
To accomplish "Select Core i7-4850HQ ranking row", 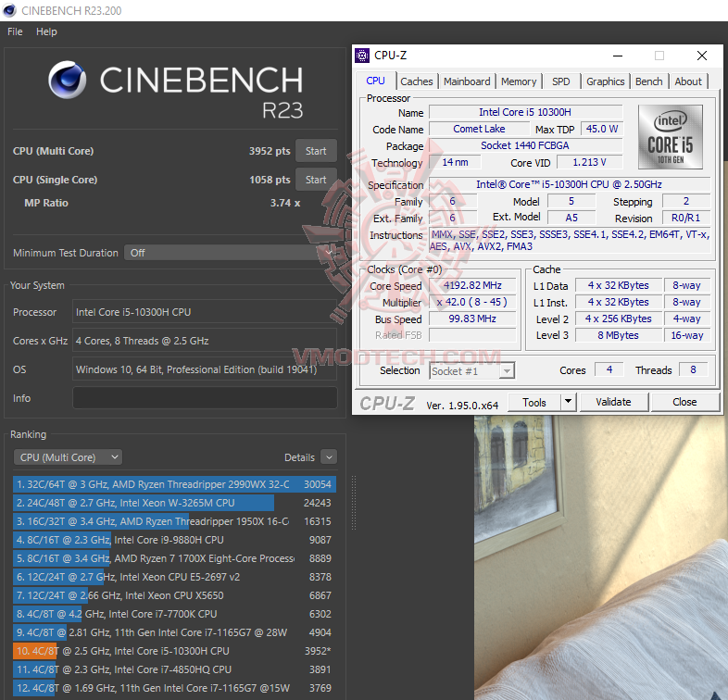I will point(174,669).
